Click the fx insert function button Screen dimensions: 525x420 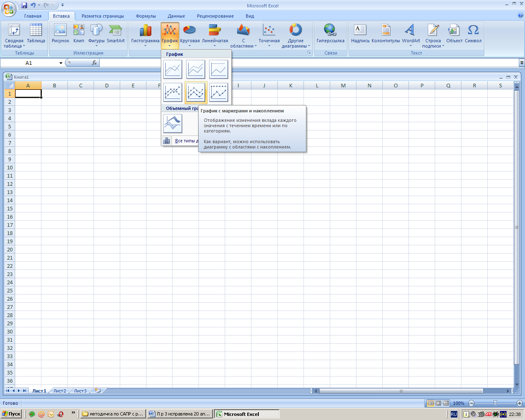click(x=94, y=63)
